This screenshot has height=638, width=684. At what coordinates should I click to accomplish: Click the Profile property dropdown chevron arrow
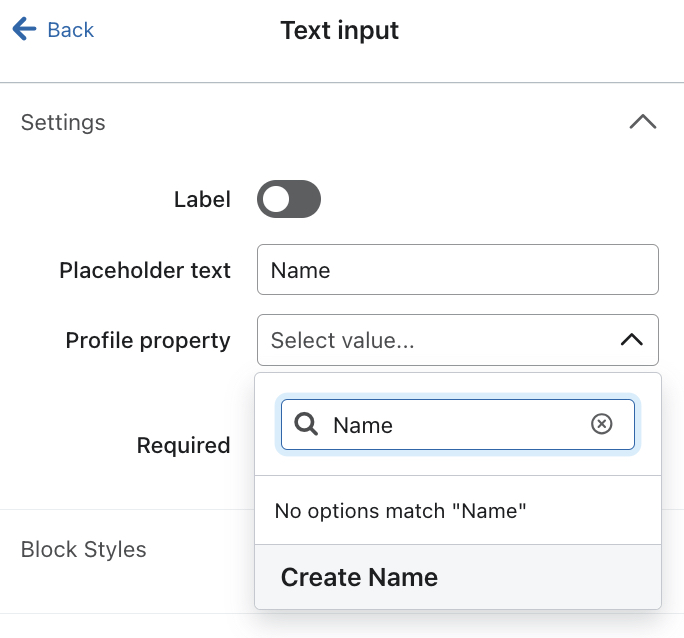631,340
